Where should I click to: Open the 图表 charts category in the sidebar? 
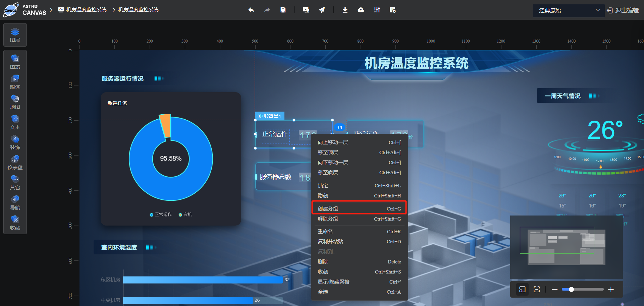point(15,61)
